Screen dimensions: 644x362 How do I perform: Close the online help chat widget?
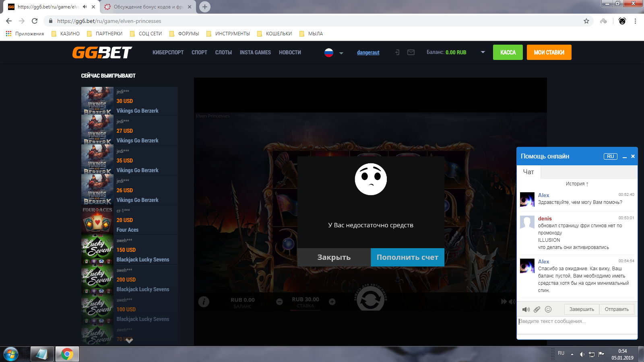[633, 156]
